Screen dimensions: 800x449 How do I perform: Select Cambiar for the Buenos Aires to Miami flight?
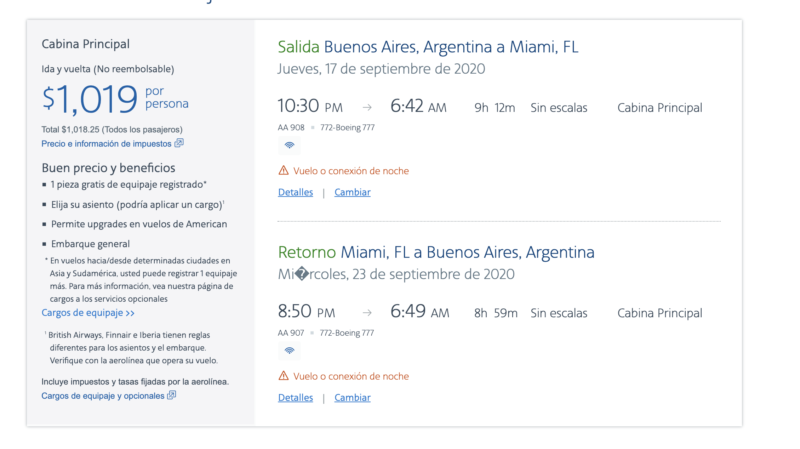[x=352, y=192]
